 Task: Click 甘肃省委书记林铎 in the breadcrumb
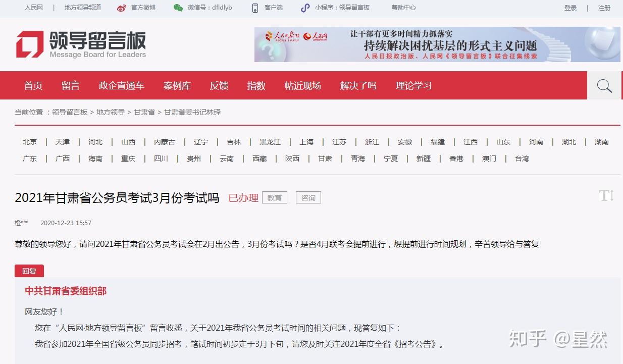coord(192,112)
